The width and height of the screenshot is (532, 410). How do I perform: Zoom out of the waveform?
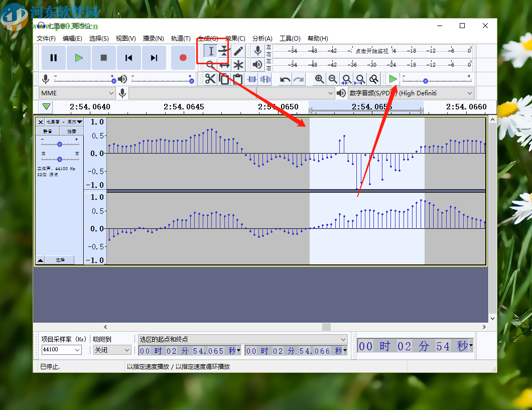(333, 79)
